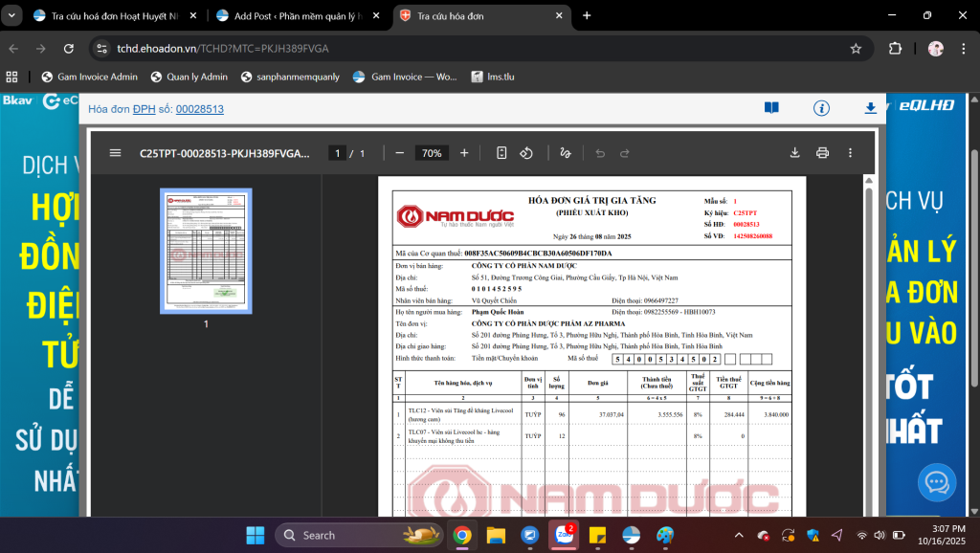Zoom out the PDF document

coord(399,153)
